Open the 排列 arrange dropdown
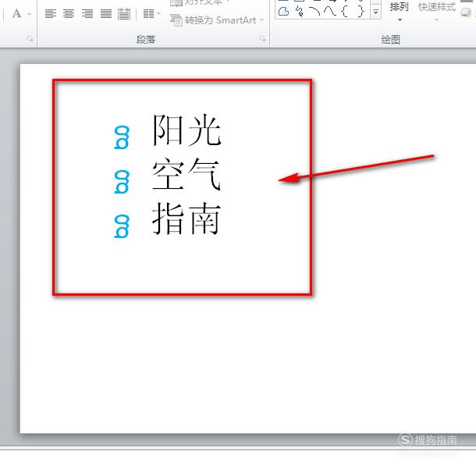This screenshot has height=476, width=476. [400, 11]
